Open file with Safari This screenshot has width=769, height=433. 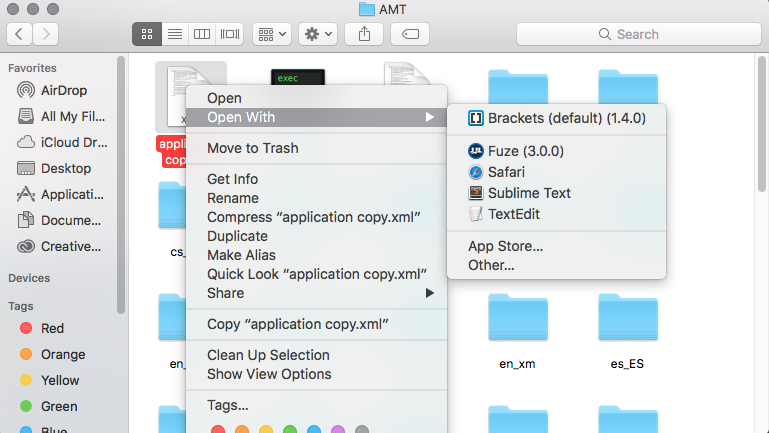coord(557,172)
